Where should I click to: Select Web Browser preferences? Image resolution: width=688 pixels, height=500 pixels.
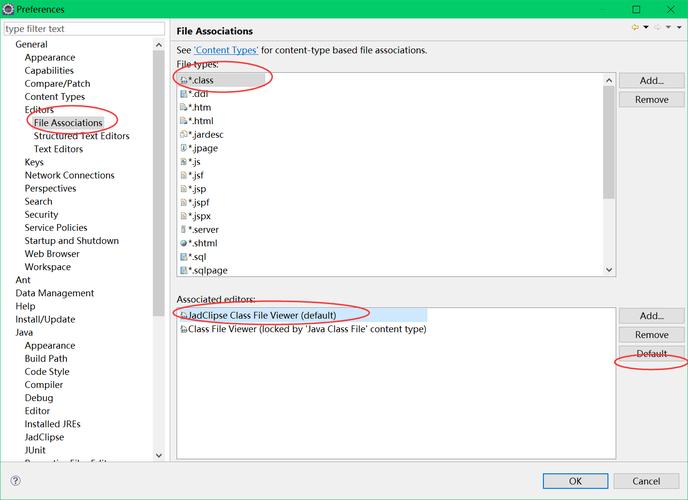tap(52, 254)
